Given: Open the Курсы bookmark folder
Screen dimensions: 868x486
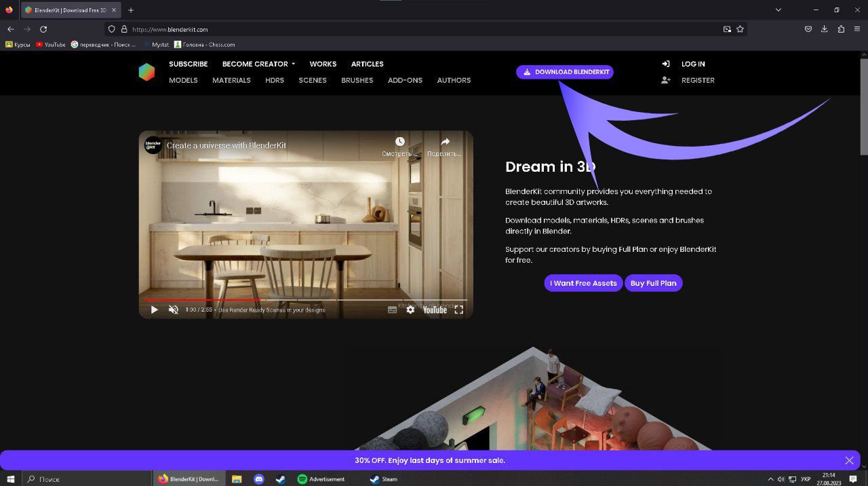Looking at the screenshot, I should click(x=18, y=45).
